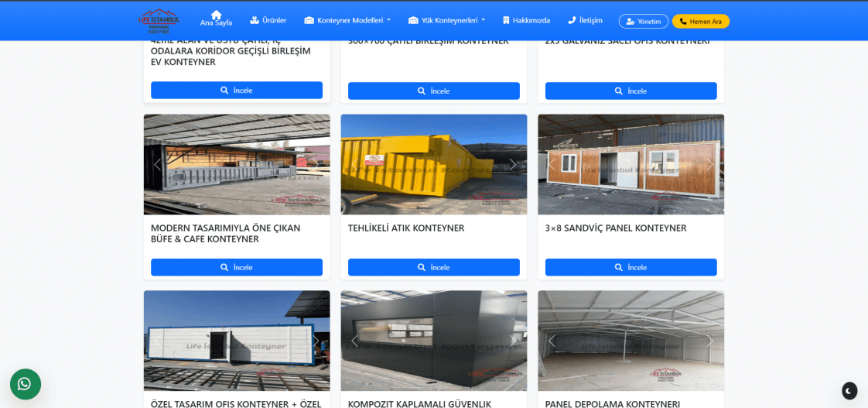Screen dimensions: 868x408
Task: Previous image arrow on Sandviç Panel photo
Action: [552, 165]
